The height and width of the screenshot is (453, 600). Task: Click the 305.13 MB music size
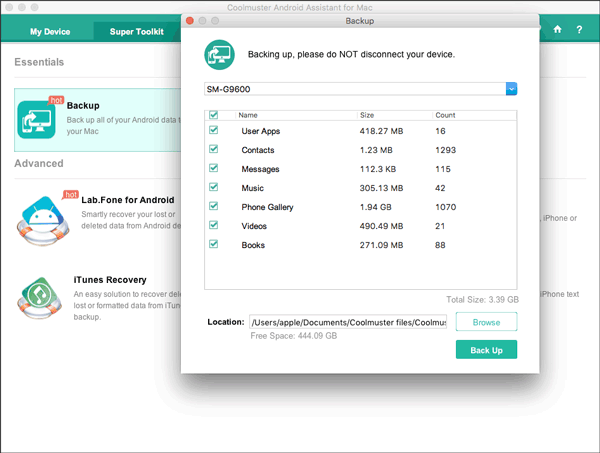[381, 188]
